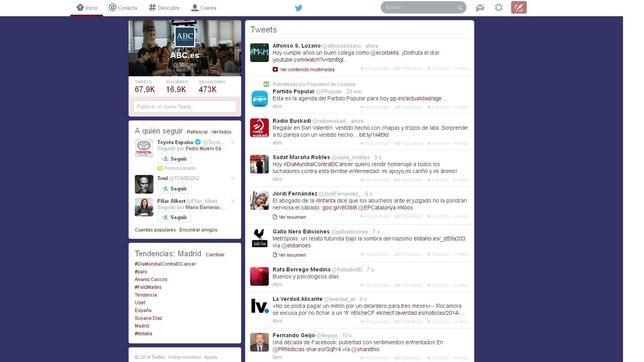Open Sadat Maraña Robles avatar
The width and height of the screenshot is (644, 362).
(260, 164)
